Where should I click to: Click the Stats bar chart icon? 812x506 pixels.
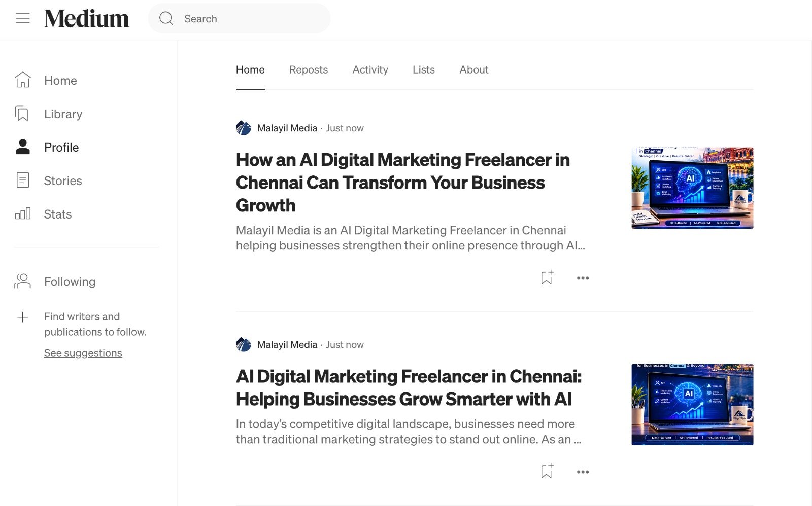[x=23, y=213]
